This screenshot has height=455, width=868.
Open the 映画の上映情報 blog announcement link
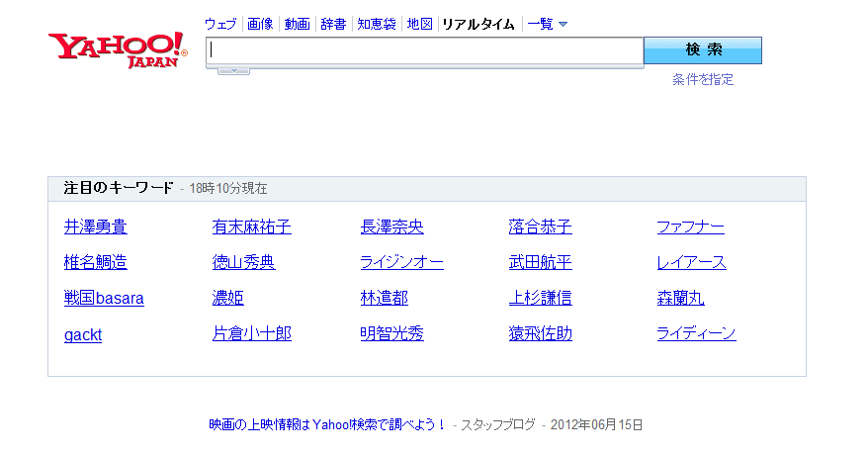(326, 424)
